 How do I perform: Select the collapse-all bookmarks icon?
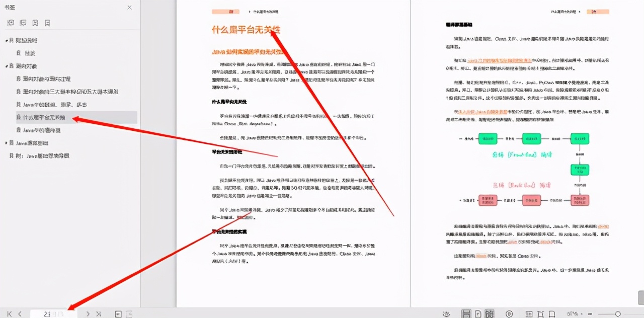click(x=23, y=23)
